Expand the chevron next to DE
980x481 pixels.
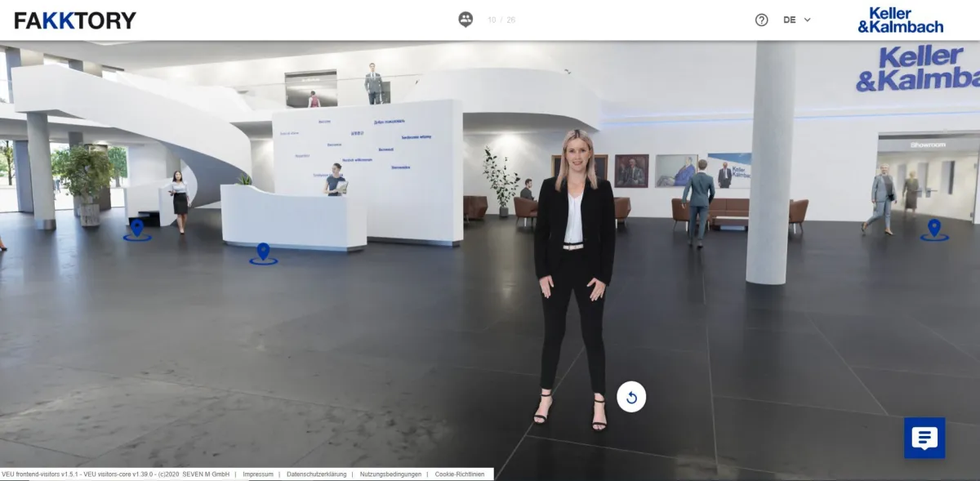[807, 19]
